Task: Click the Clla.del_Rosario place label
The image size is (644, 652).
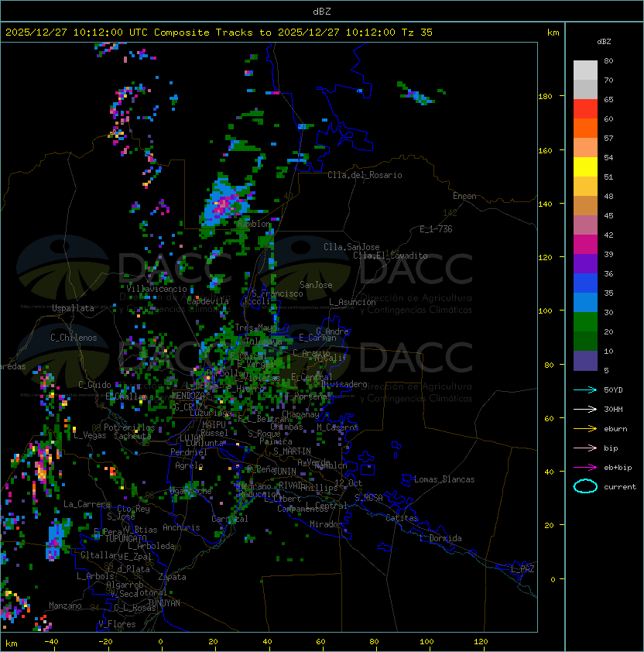Action: point(365,175)
